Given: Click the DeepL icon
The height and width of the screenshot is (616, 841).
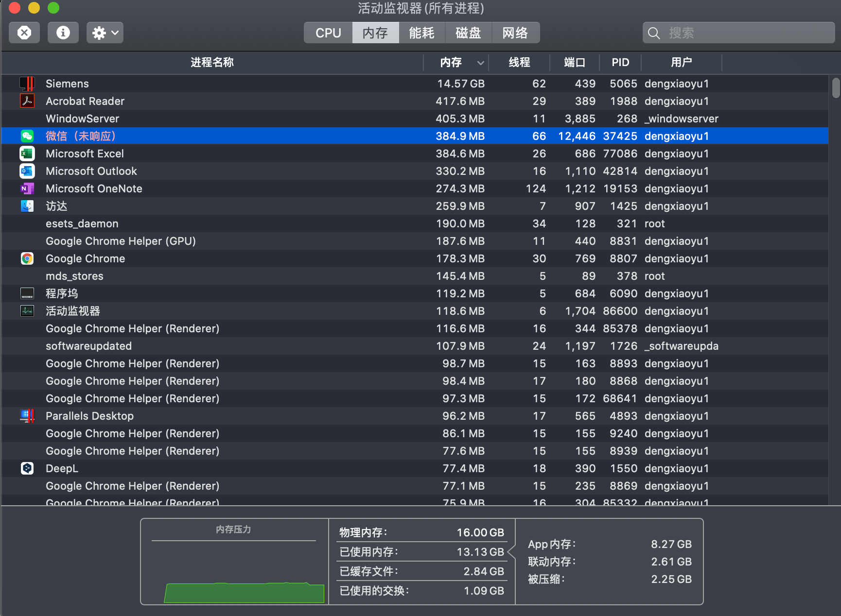Looking at the screenshot, I should [27, 468].
